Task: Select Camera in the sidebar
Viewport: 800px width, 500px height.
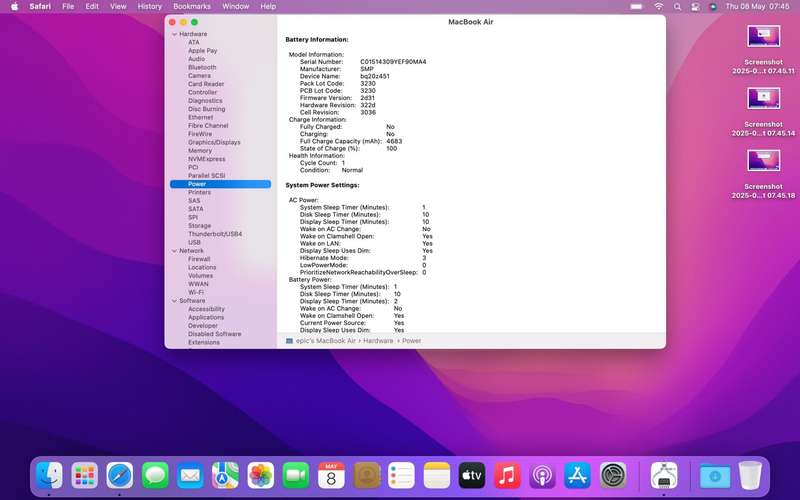Action: pos(199,76)
